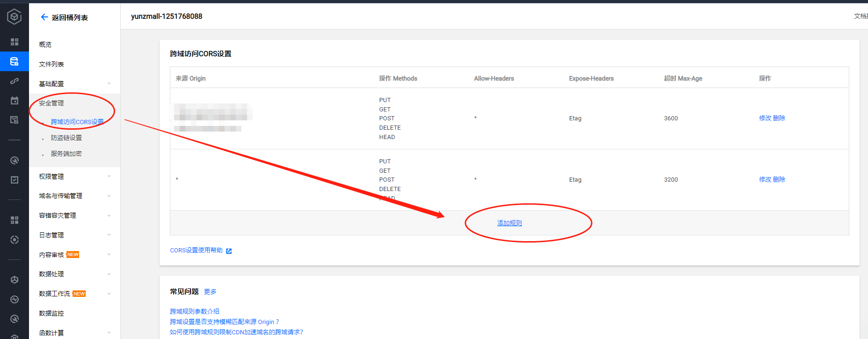Expand the 日志管理 chevron
868x339 pixels.
coord(109,235)
